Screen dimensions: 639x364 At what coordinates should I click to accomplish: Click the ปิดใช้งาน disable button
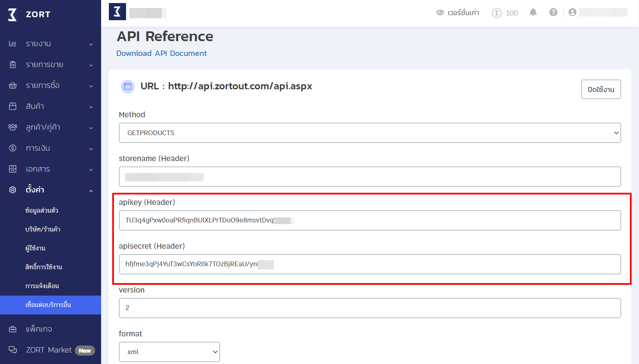point(601,89)
